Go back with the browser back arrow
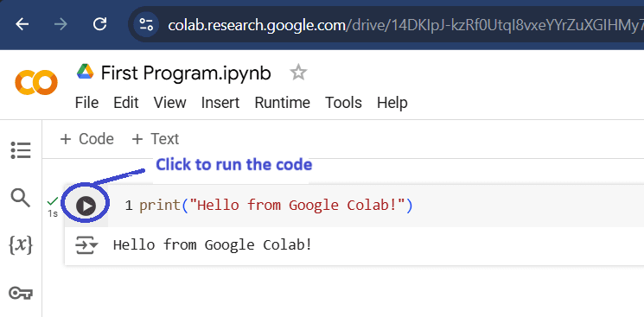 [x=22, y=25]
